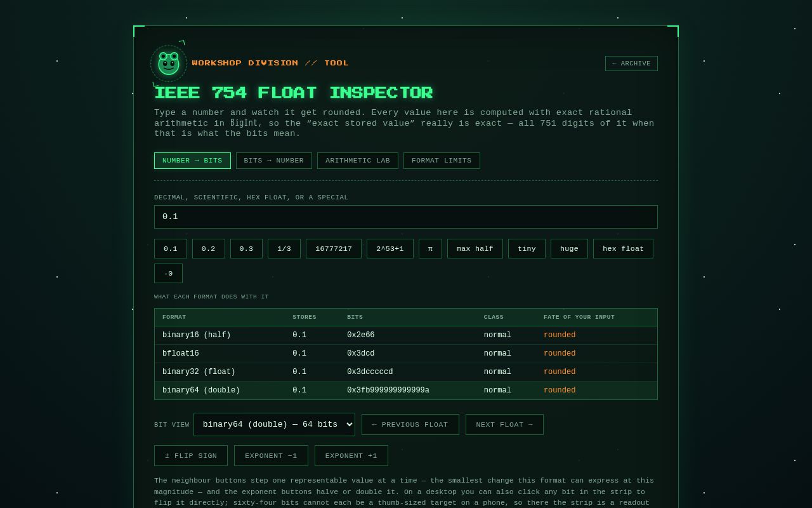Click the CLASS column header

pos(494,317)
